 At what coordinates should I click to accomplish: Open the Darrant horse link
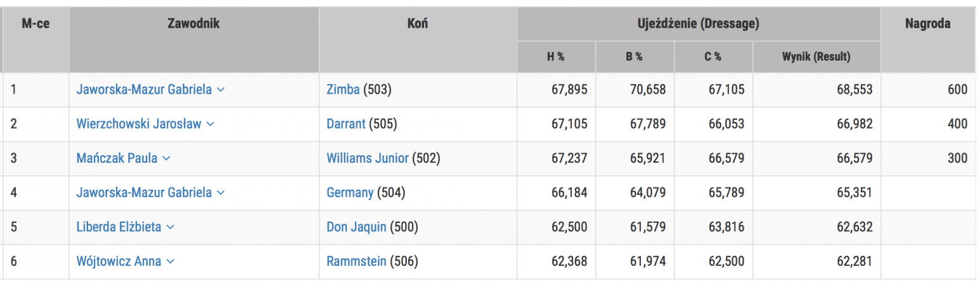pos(346,124)
